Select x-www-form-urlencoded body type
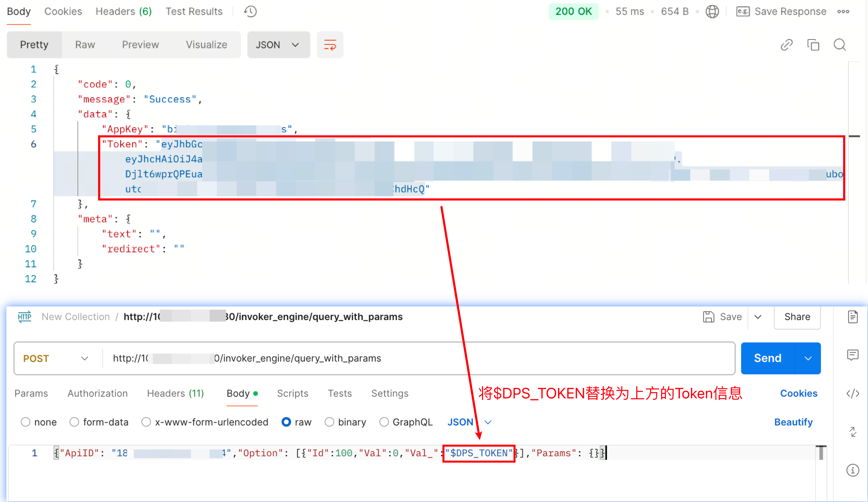 [146, 422]
